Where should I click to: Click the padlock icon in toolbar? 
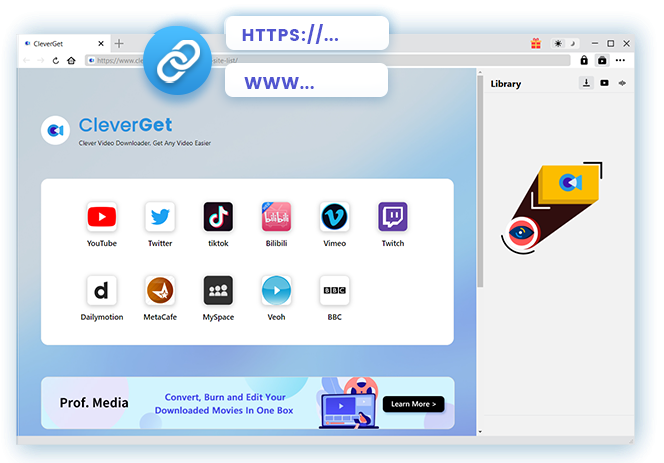tap(584, 60)
